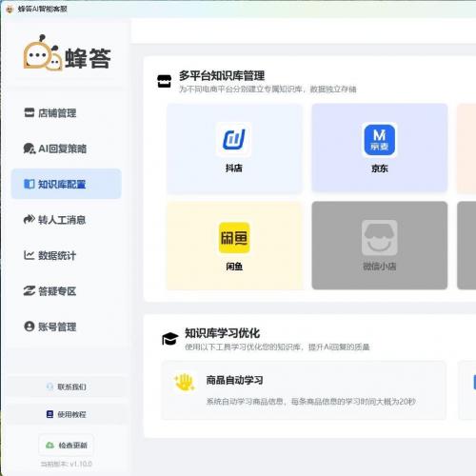Open the 使用教程 tutorial button

[x=67, y=414]
